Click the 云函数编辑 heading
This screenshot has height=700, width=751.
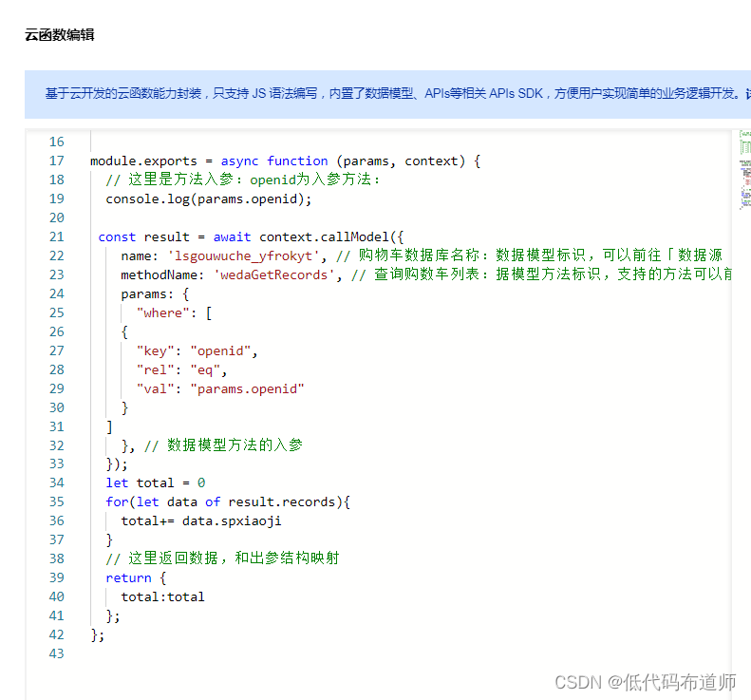coord(60,35)
